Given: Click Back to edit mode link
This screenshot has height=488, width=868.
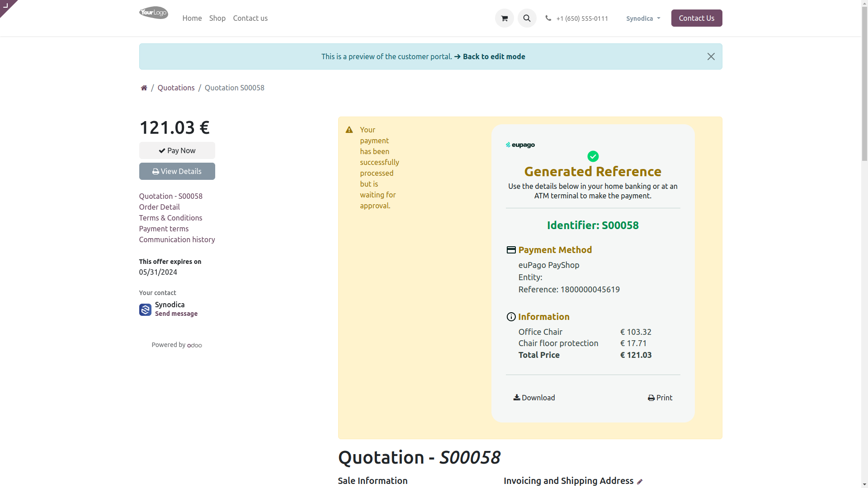Looking at the screenshot, I should pyautogui.click(x=490, y=56).
